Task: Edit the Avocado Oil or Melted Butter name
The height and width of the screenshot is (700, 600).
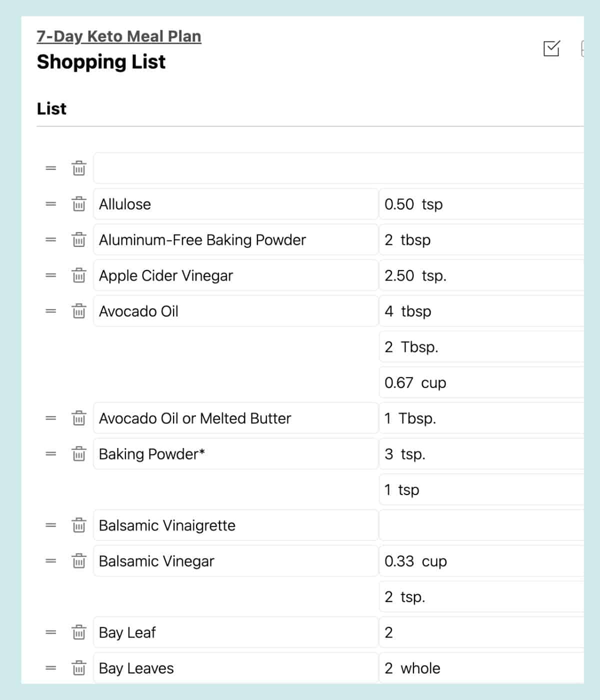Action: coord(235,418)
